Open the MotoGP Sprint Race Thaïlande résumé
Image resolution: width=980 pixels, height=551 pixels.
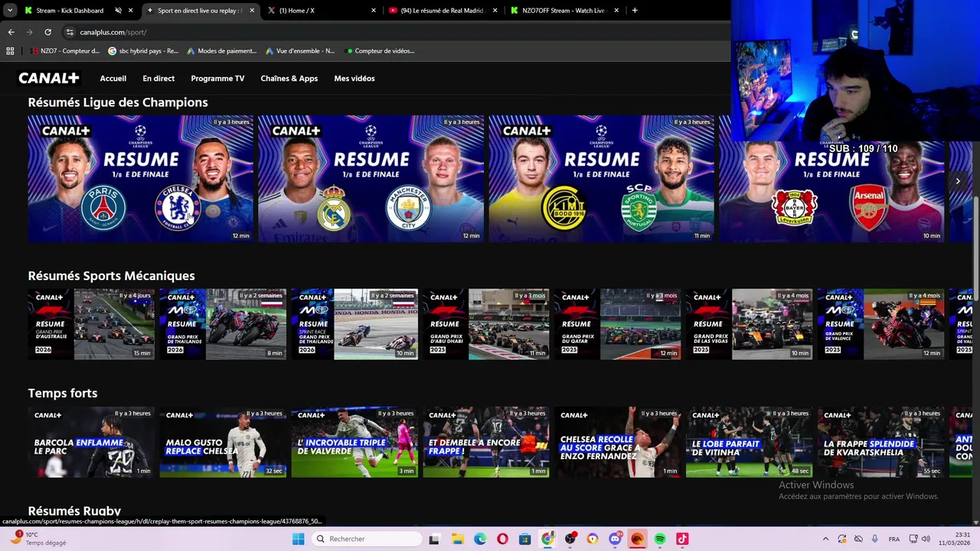click(354, 324)
